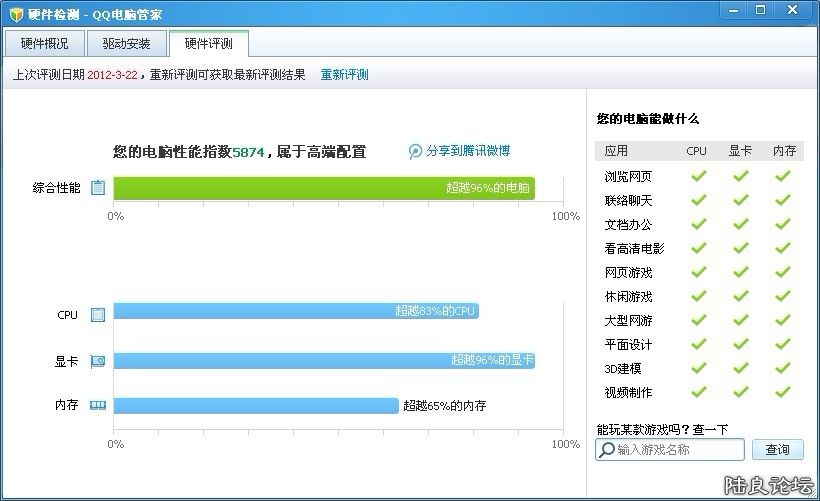Open the window dropdown menu arrow in title bar
The height and width of the screenshot is (501, 820).
(731, 12)
